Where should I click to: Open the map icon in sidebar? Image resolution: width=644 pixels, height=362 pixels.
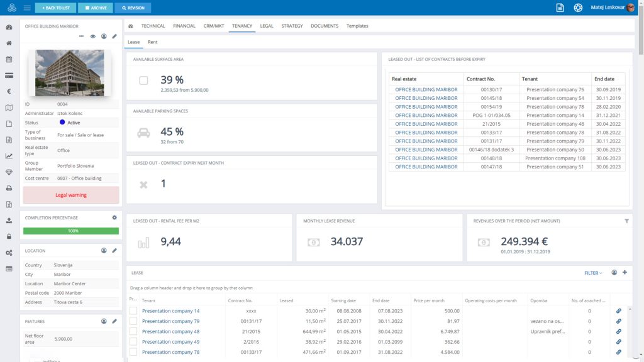[x=9, y=107]
